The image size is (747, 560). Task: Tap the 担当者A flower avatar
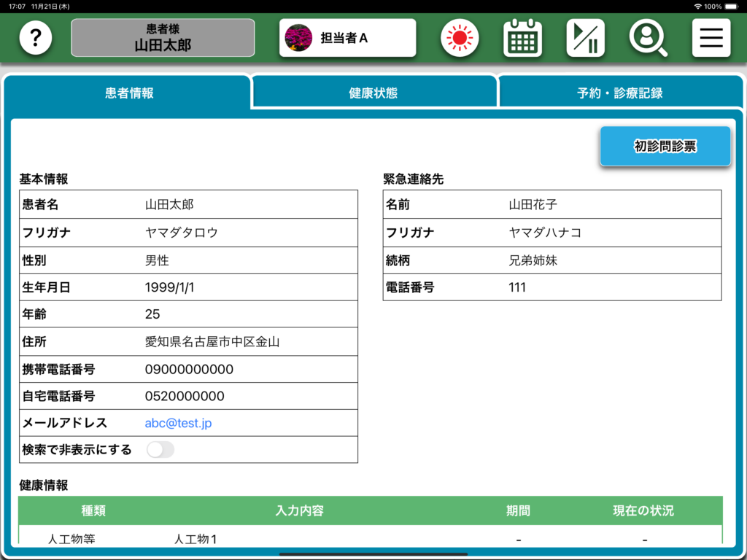298,38
